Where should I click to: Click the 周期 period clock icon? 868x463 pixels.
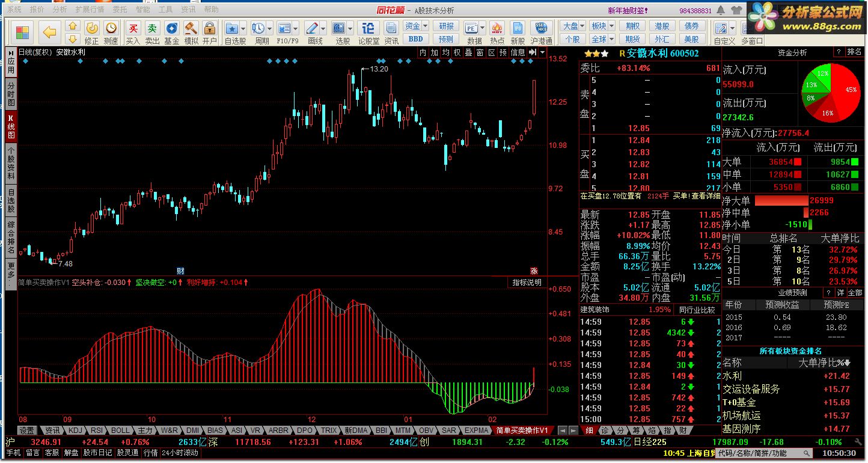[x=258, y=28]
